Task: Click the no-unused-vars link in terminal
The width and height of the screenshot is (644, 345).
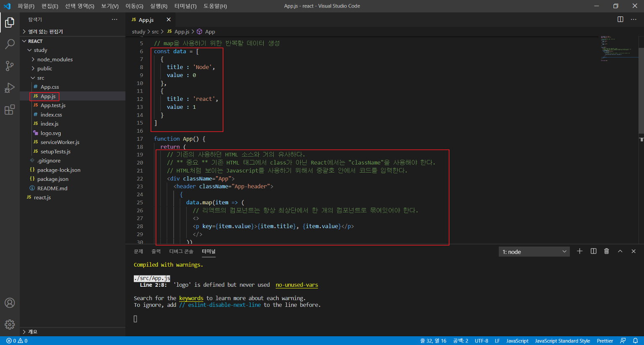Action: point(297,285)
